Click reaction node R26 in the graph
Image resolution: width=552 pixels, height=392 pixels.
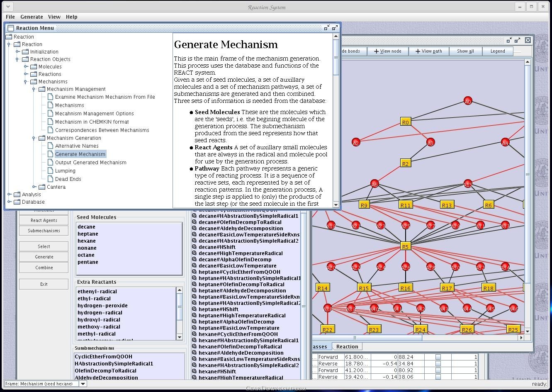467,329
